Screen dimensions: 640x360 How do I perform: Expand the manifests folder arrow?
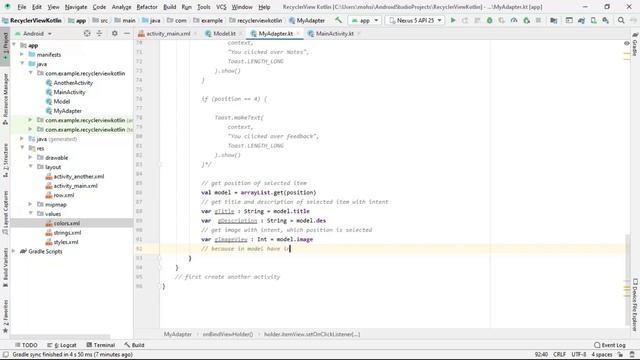point(22,54)
